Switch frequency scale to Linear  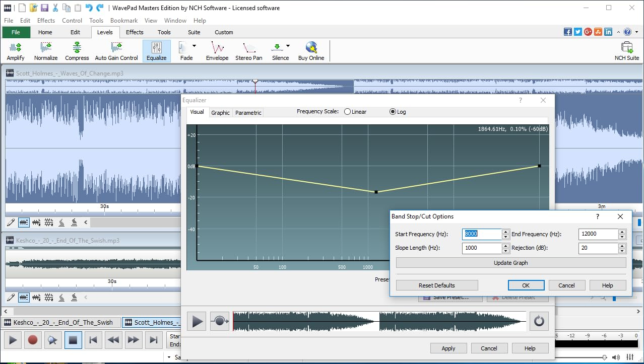(347, 111)
